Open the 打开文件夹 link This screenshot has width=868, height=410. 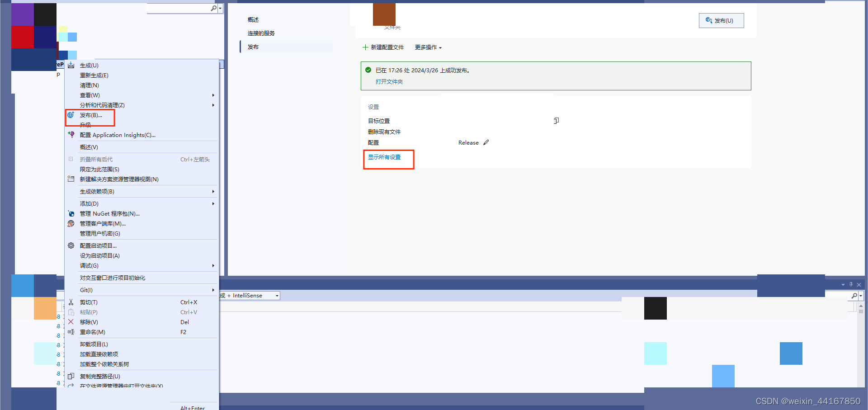coord(390,82)
